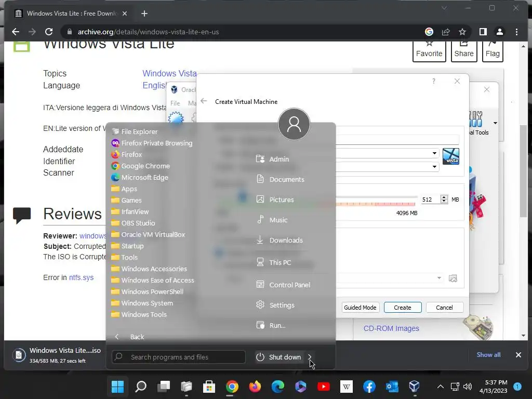This screenshot has height=399, width=532.
Task: Expand the Windows Accessories folder
Action: click(x=149, y=269)
